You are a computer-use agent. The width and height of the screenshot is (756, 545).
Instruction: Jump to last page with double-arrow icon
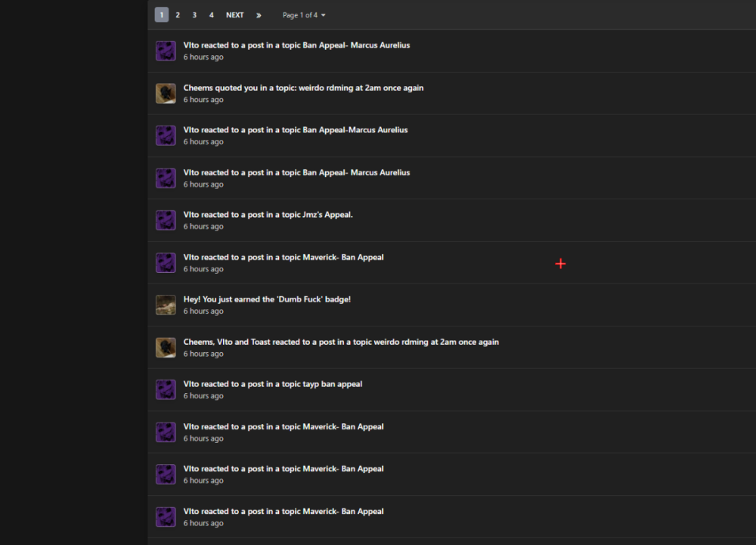pos(259,15)
